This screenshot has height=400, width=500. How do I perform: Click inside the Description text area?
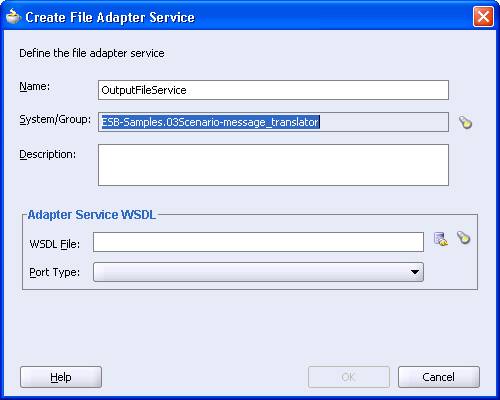(x=273, y=165)
